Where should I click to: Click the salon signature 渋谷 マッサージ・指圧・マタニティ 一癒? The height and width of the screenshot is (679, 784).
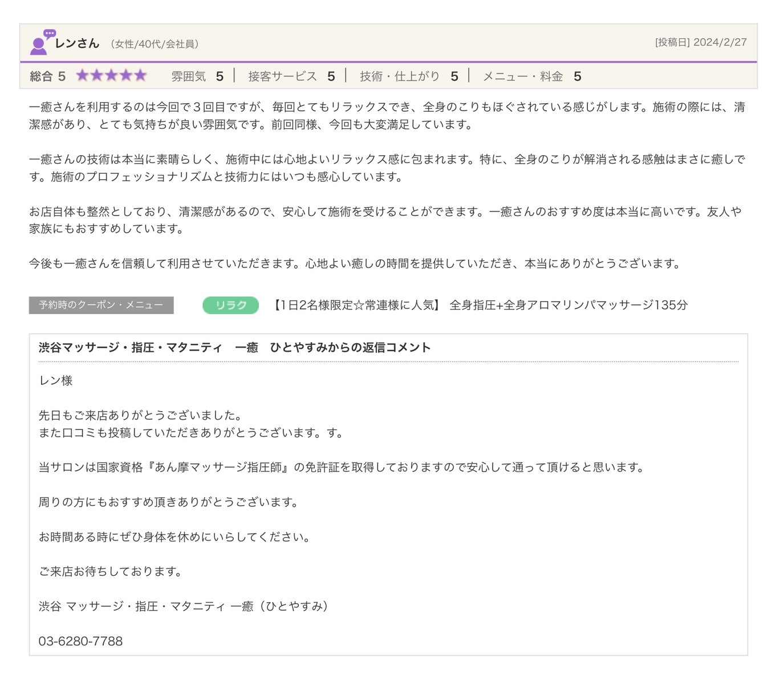pos(185,606)
